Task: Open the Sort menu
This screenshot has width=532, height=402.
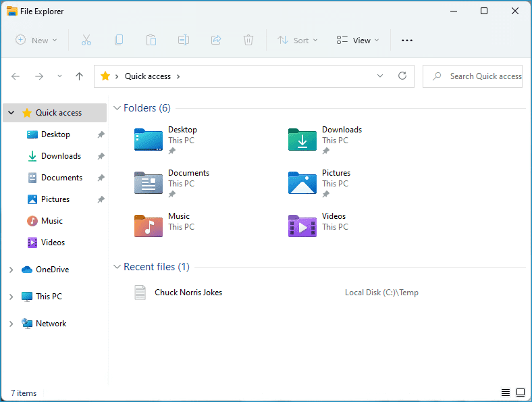Action: pos(298,40)
